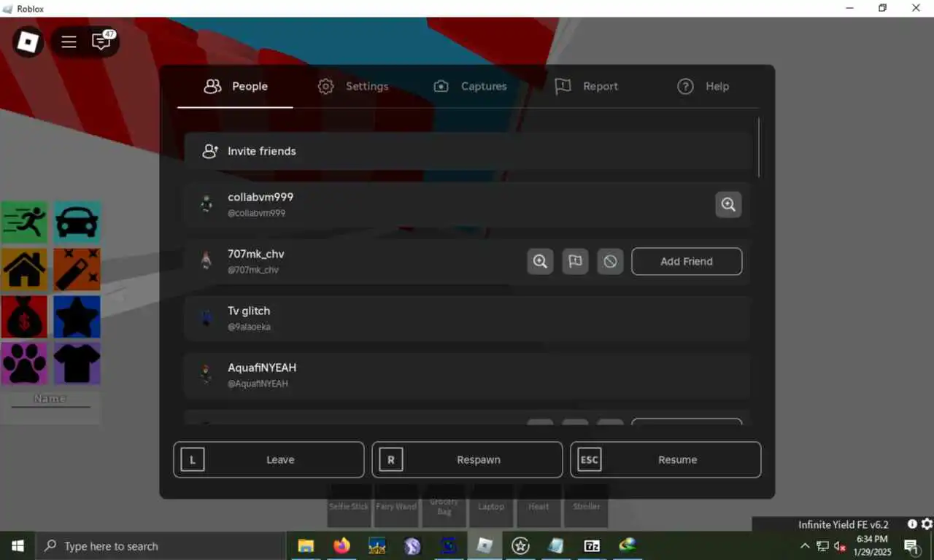Select 707mk_chv player name
The image size is (934, 560).
256,254
